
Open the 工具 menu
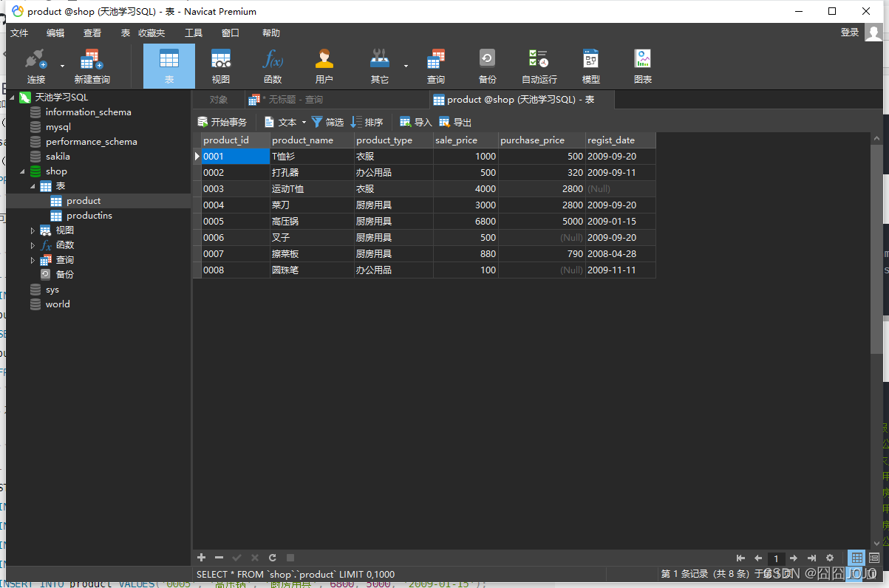tap(194, 33)
